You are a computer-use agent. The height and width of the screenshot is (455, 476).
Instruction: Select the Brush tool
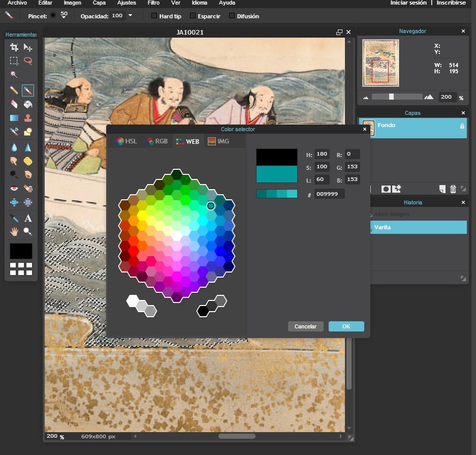tap(28, 90)
